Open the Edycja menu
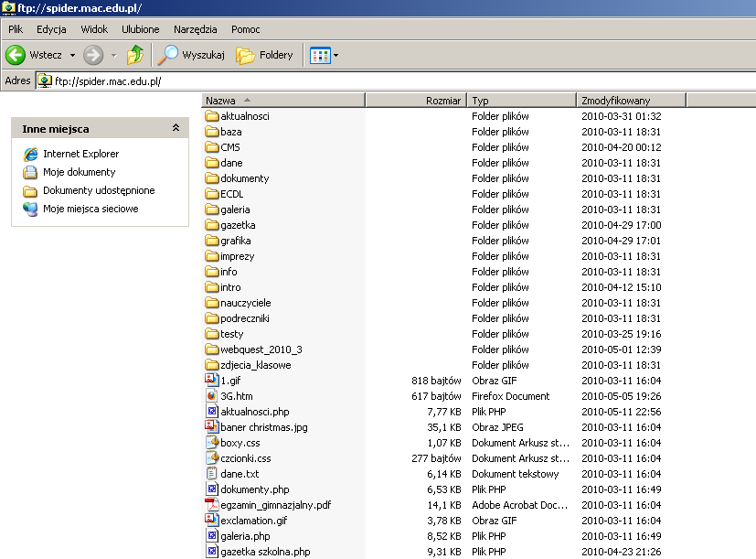 click(51, 29)
